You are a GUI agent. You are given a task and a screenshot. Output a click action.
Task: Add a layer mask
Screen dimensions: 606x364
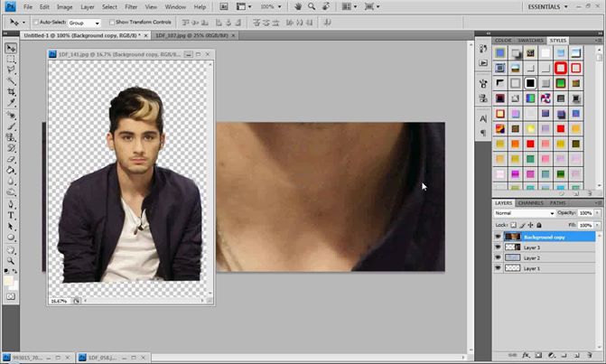click(538, 355)
